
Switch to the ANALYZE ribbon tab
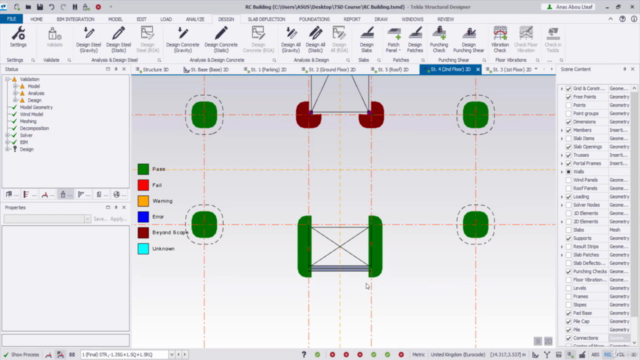pyautogui.click(x=195, y=19)
